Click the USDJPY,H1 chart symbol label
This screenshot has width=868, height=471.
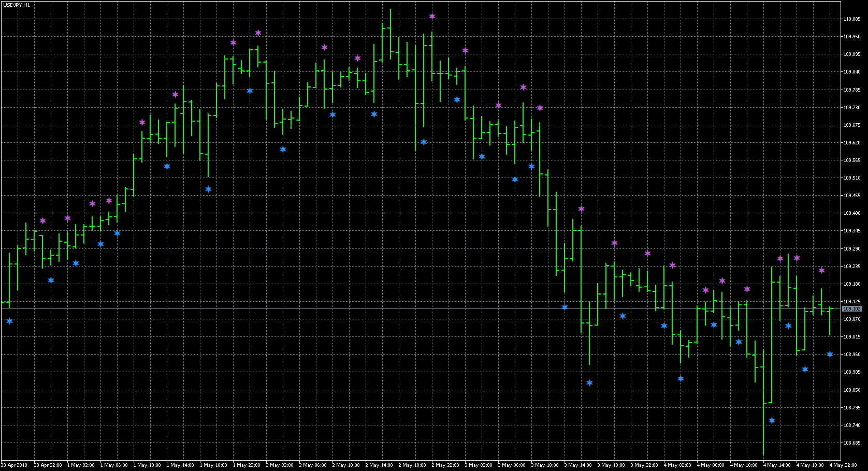[17, 5]
